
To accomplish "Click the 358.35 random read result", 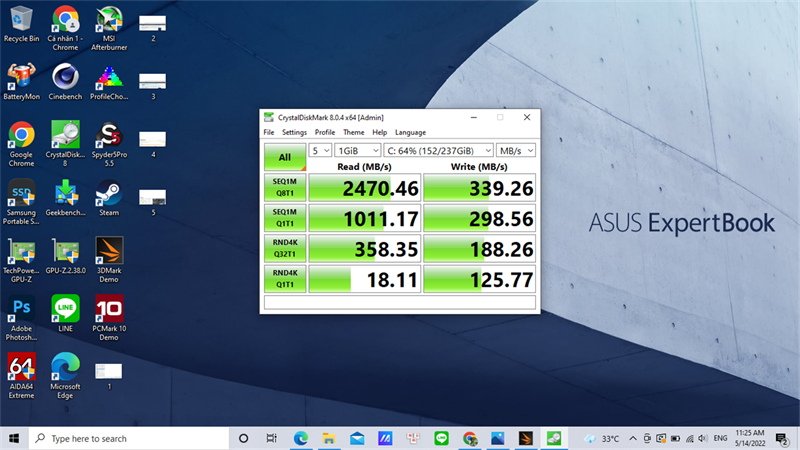I will (x=365, y=248).
